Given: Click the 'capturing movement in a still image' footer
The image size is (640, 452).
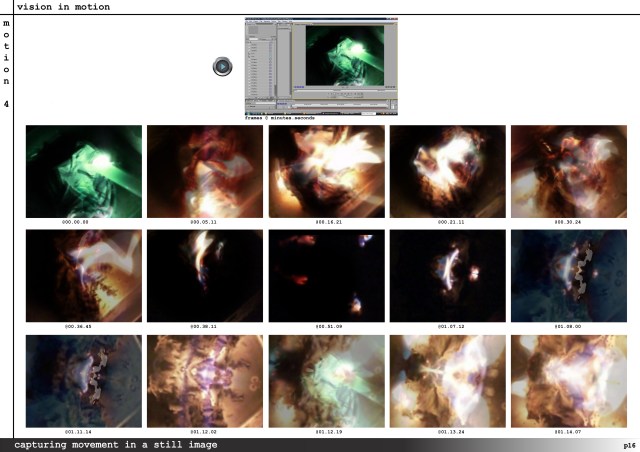Looking at the screenshot, I should [x=116, y=444].
